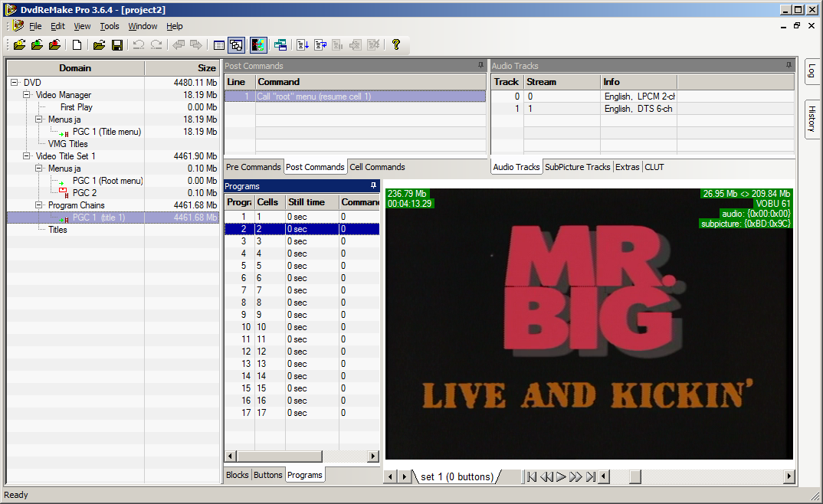Click the greyed command list bars icon

[337, 45]
